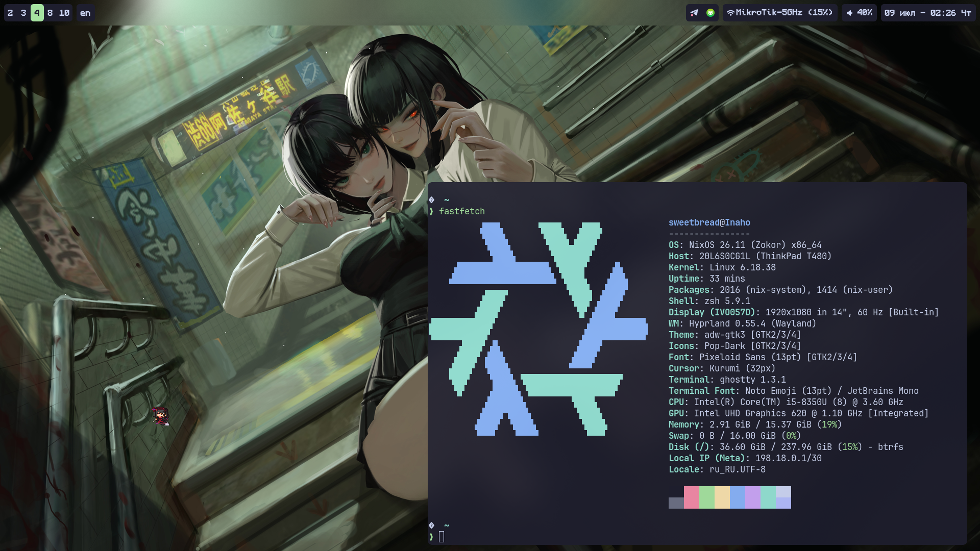Click the 'Kernel: Linux 6.18.38' line
This screenshot has height=551, width=980.
pos(722,267)
